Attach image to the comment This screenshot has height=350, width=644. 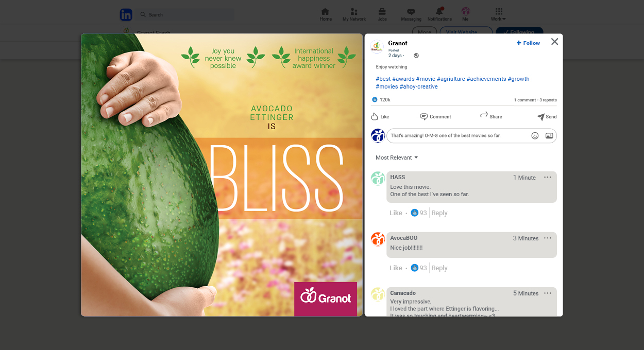(549, 136)
